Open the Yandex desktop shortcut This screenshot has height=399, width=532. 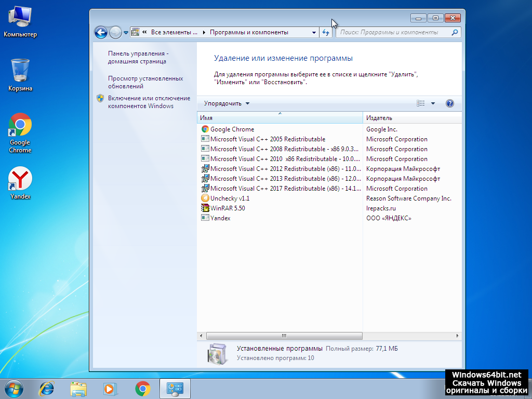[20, 179]
